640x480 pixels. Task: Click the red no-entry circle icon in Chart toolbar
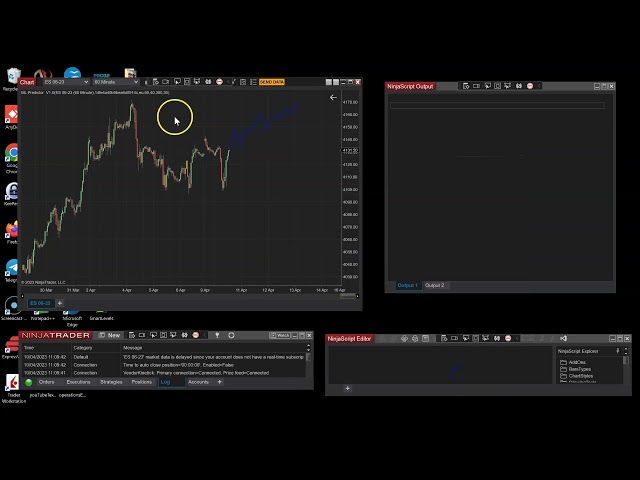[x=219, y=82]
